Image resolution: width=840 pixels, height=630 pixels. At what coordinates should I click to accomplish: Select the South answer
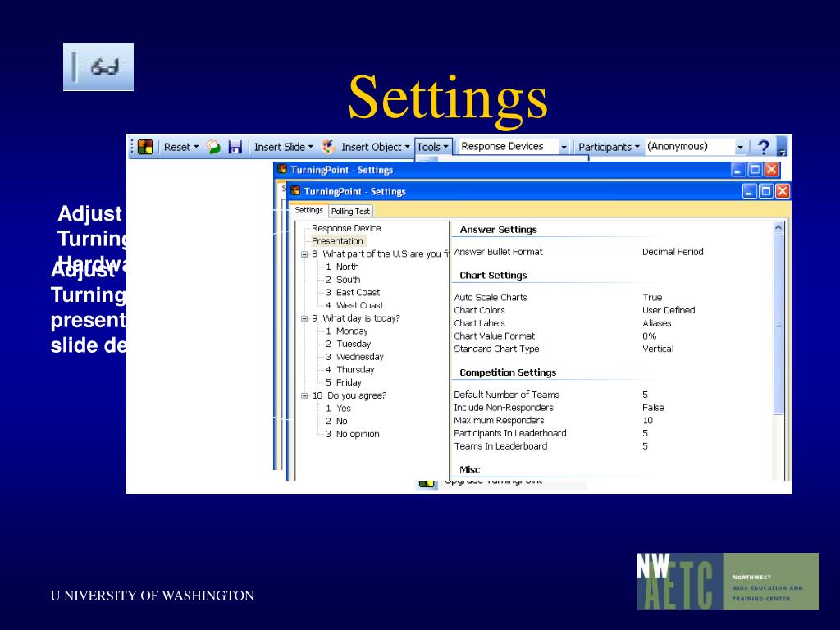(x=343, y=280)
